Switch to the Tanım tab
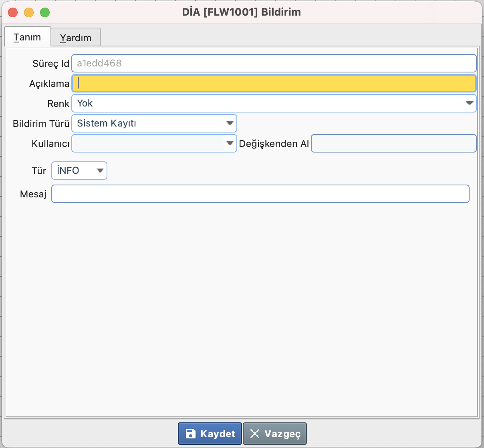 [x=27, y=37]
